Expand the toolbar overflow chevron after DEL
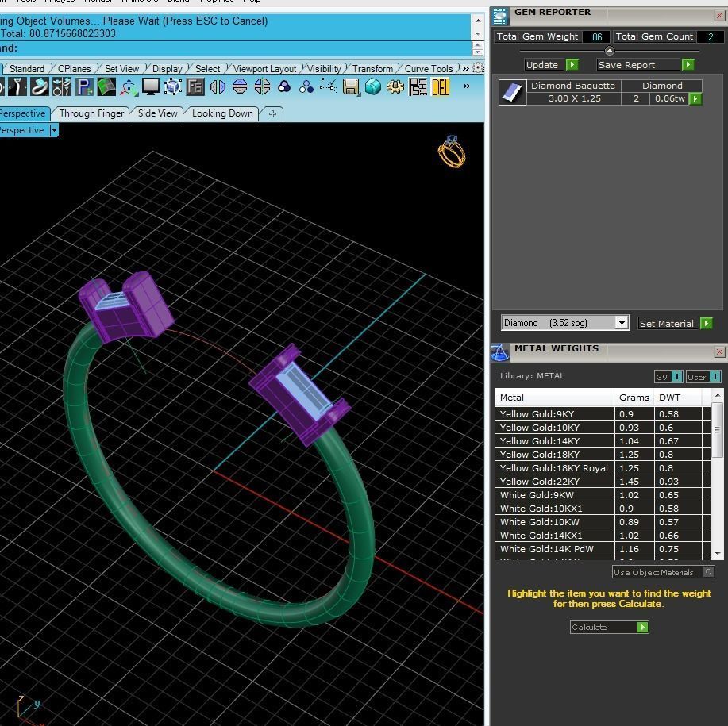The height and width of the screenshot is (726, 728). pos(467,86)
